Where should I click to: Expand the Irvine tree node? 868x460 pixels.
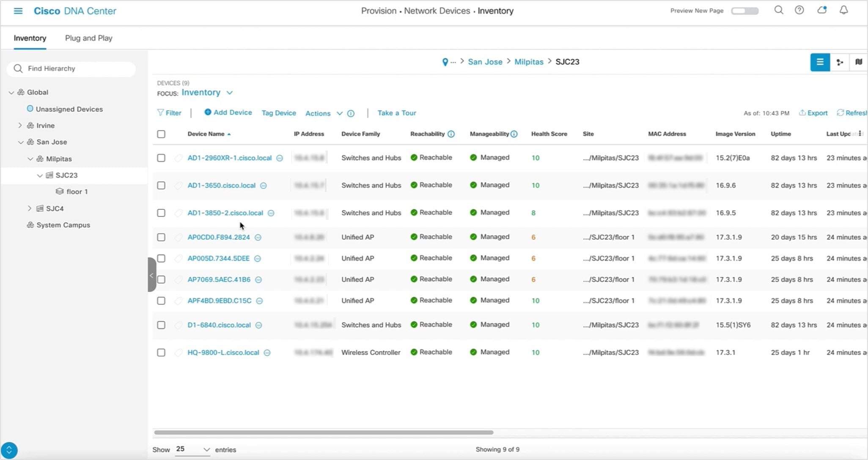tap(20, 126)
